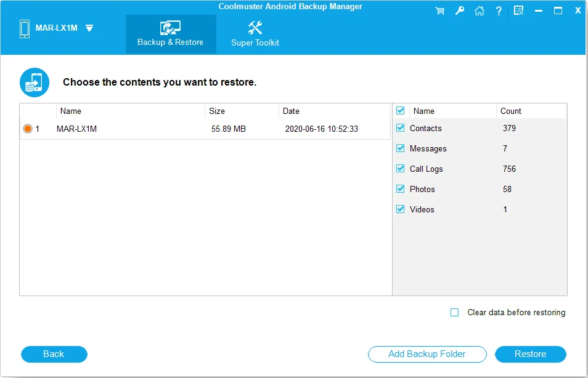The image size is (588, 378).
Task: Uncheck the Videos checkbox
Action: pyautogui.click(x=401, y=209)
